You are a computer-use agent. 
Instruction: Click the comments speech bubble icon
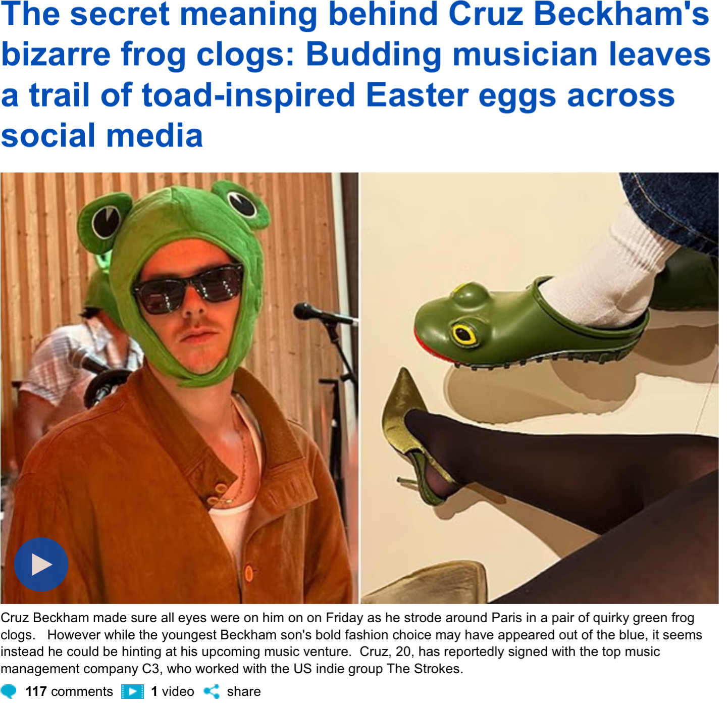pyautogui.click(x=9, y=691)
